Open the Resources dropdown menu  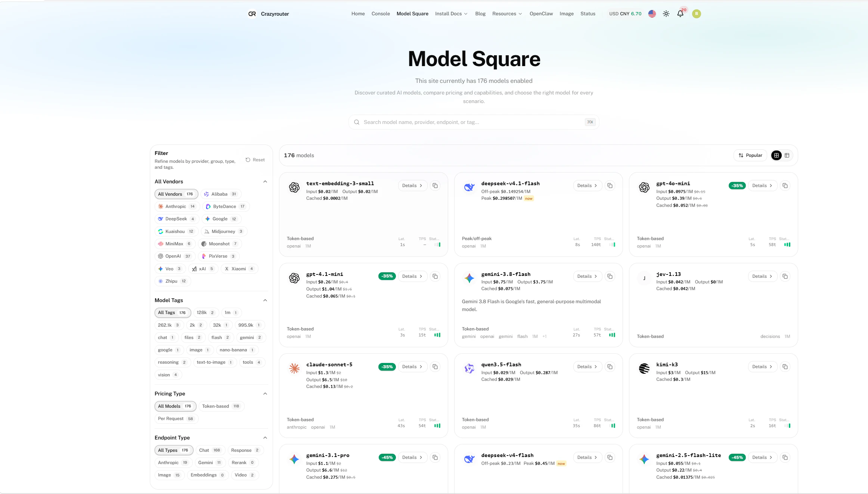507,14
